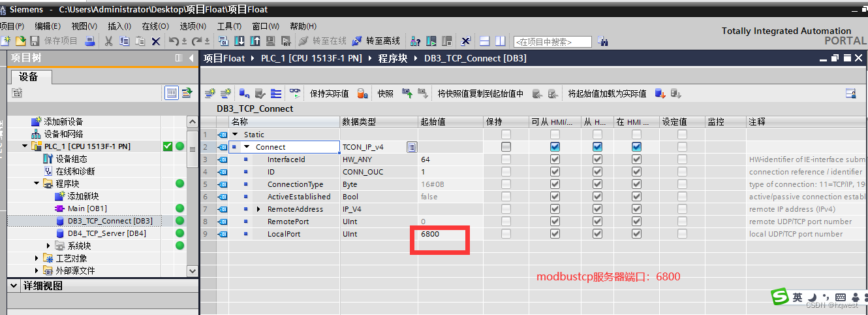
Task: Open the 在线(O) menu
Action: coord(155,26)
